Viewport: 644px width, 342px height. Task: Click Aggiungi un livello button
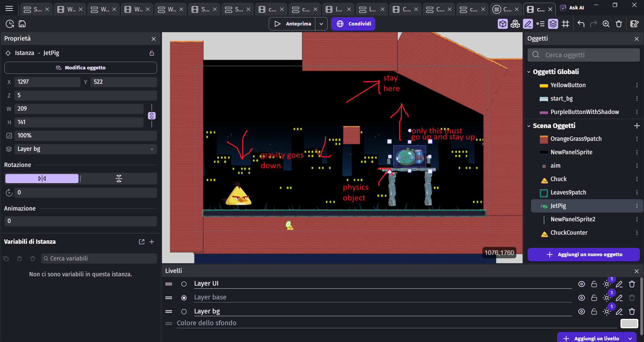coord(591,338)
